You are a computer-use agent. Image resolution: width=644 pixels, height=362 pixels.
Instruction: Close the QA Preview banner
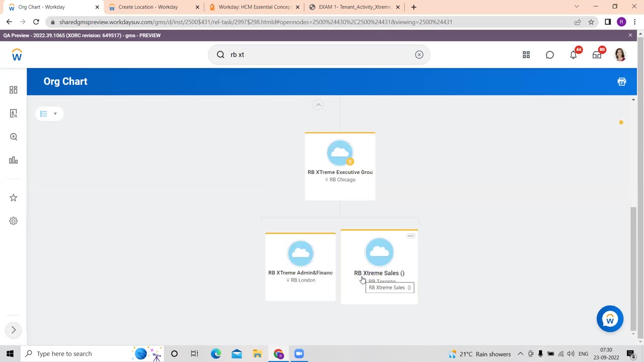630,35
